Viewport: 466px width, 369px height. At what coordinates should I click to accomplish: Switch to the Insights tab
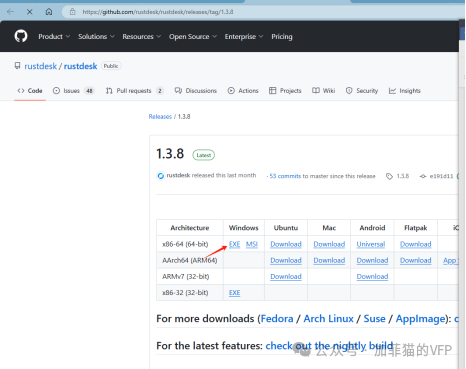(x=405, y=91)
